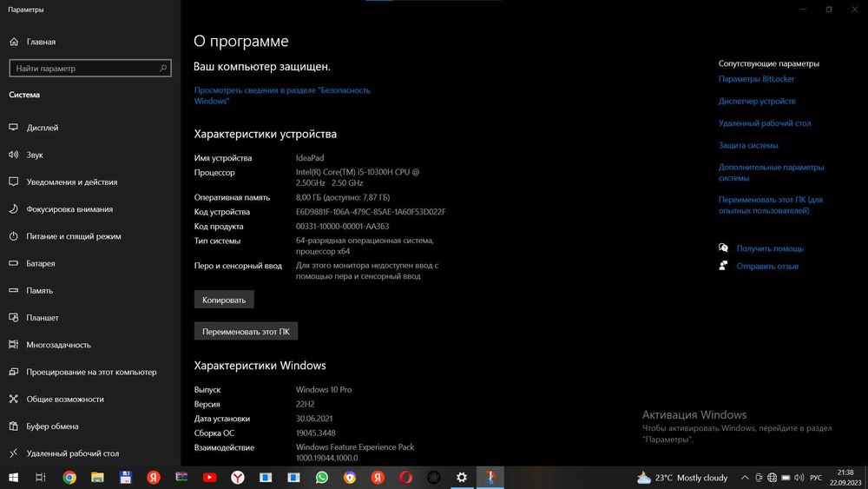Screen dimensions: 868x489
Task: Click the magnifier icon in search box
Action: [163, 68]
